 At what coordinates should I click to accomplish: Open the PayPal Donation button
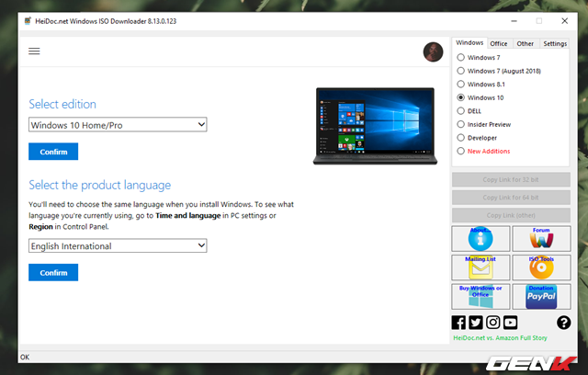click(541, 296)
